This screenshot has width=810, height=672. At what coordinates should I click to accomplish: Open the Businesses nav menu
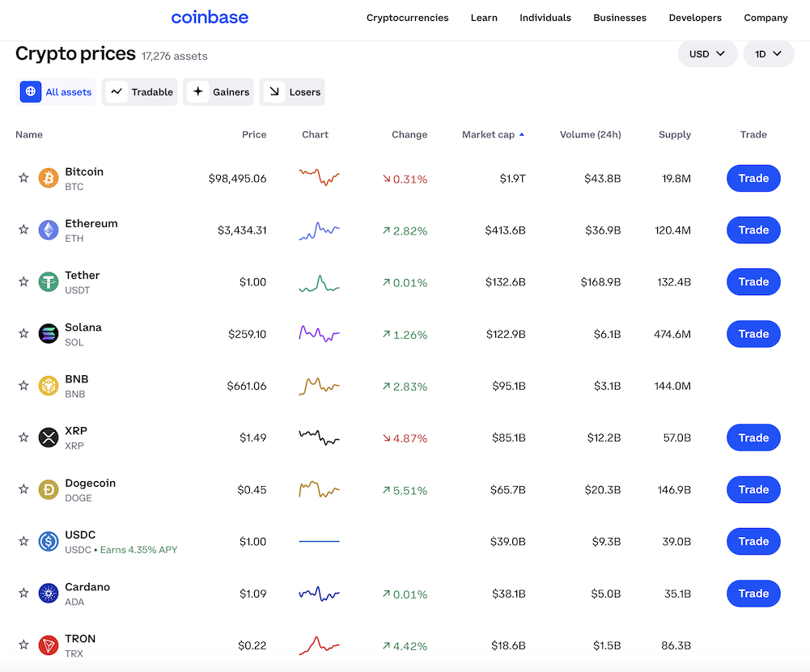(620, 18)
